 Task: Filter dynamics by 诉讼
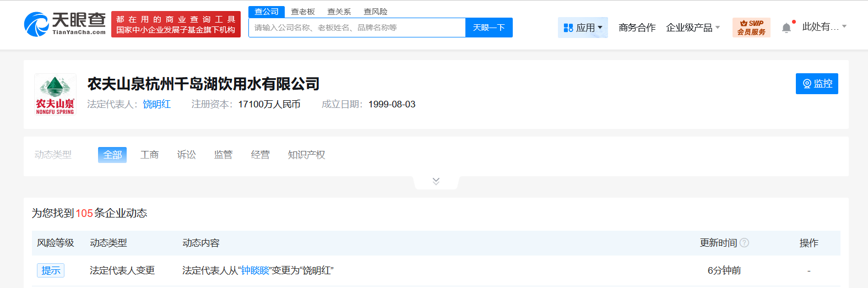point(186,155)
